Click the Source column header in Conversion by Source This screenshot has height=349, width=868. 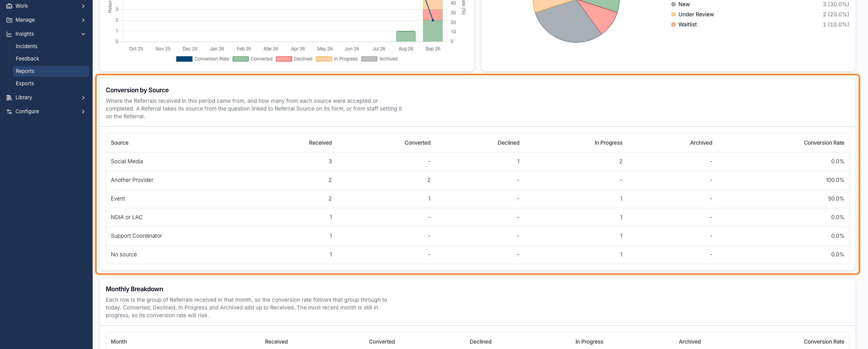click(x=119, y=143)
